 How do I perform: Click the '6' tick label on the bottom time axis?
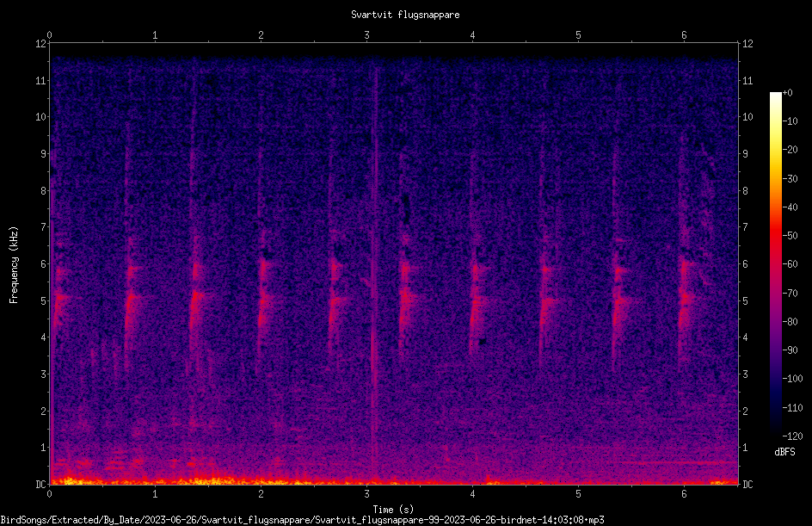684,494
